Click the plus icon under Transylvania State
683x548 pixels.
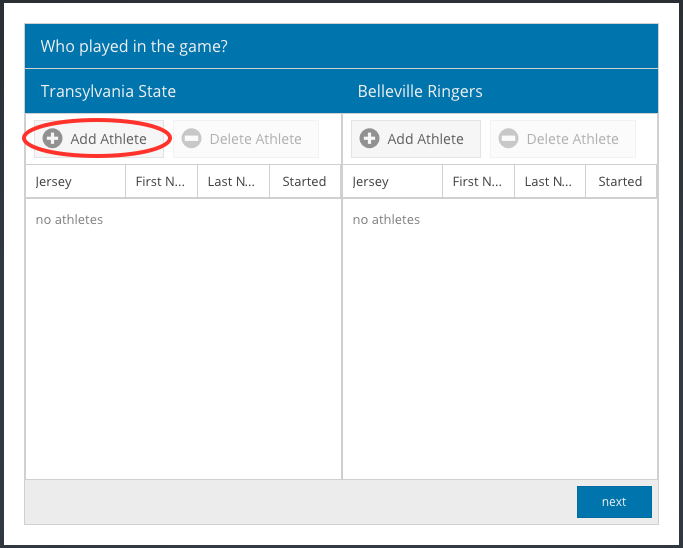coord(52,139)
